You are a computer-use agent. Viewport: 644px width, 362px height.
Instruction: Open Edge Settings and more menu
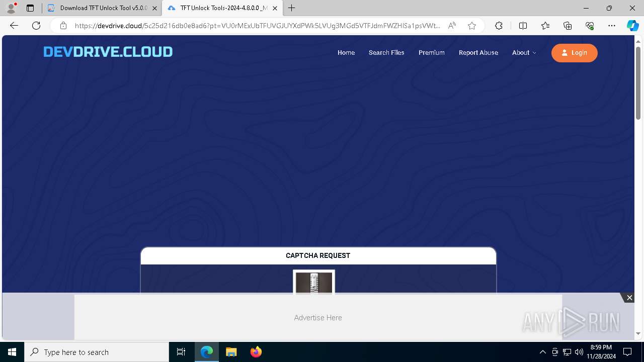pyautogui.click(x=612, y=26)
